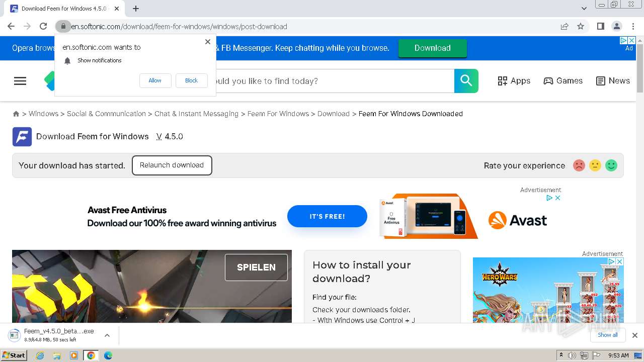Open the Games section

(x=563, y=81)
